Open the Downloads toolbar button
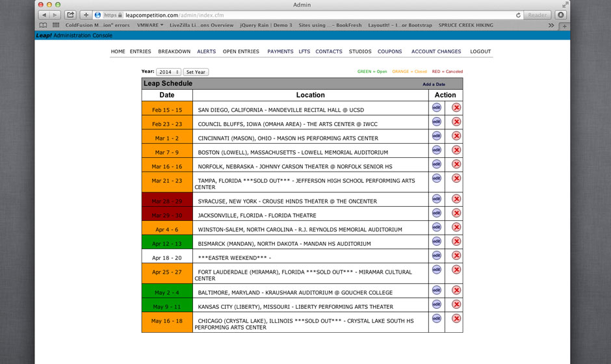The height and width of the screenshot is (364, 611). click(561, 15)
